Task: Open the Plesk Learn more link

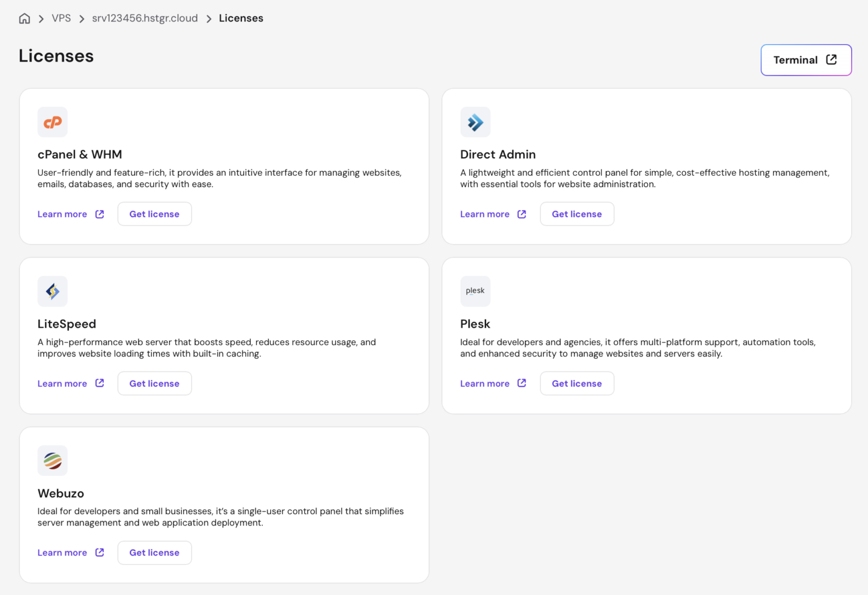Action: point(493,384)
